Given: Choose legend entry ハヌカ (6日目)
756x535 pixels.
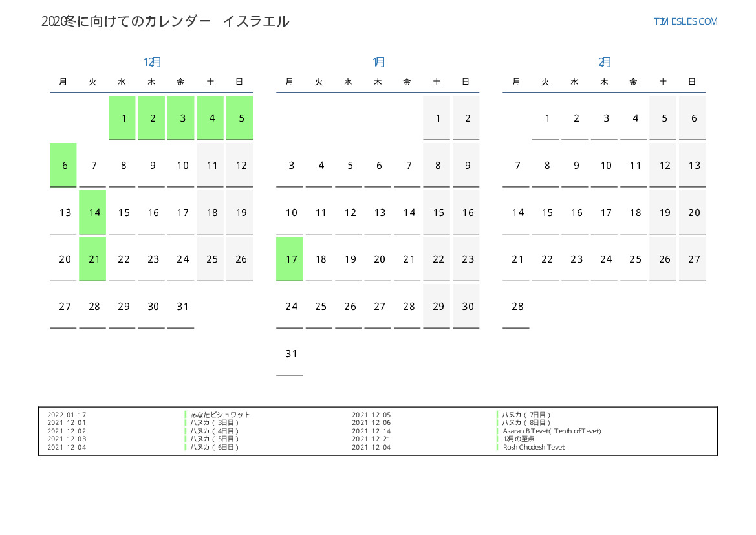Looking at the screenshot, I should click(x=215, y=447).
